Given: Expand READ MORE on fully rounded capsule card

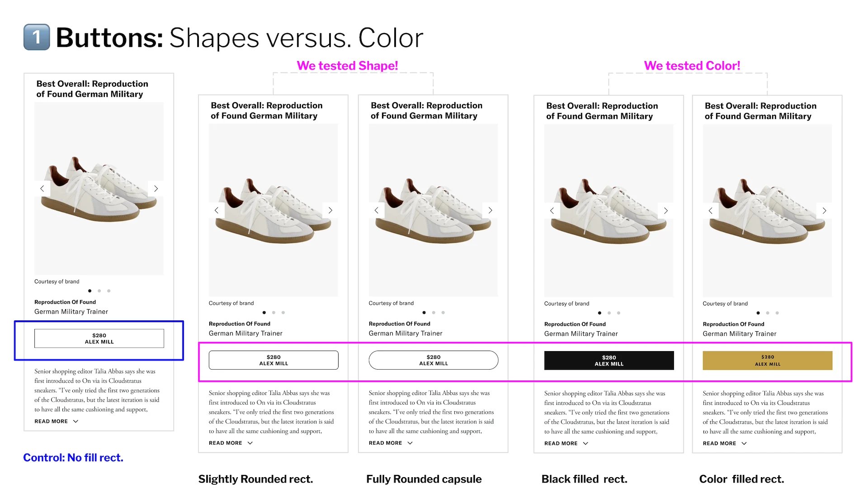Looking at the screenshot, I should [391, 443].
